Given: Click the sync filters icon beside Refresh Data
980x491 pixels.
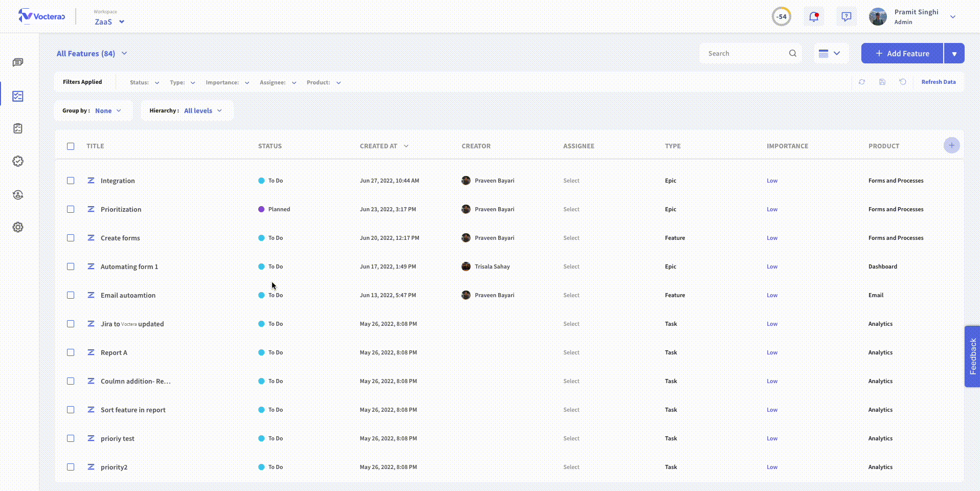Looking at the screenshot, I should click(x=862, y=82).
